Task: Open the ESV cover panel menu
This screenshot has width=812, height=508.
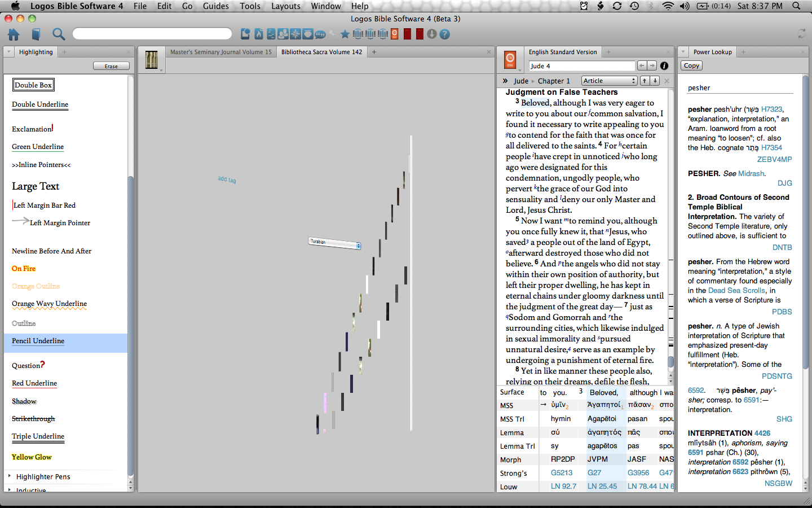Action: coord(510,59)
